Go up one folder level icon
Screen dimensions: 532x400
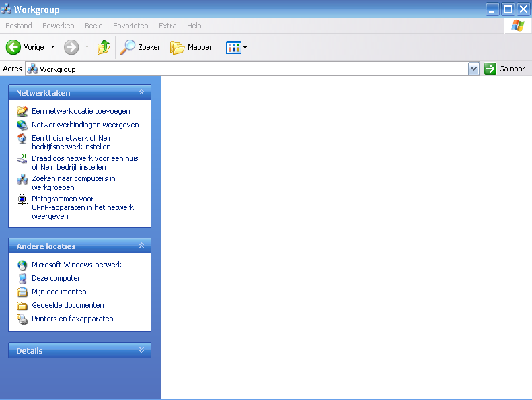click(x=104, y=47)
